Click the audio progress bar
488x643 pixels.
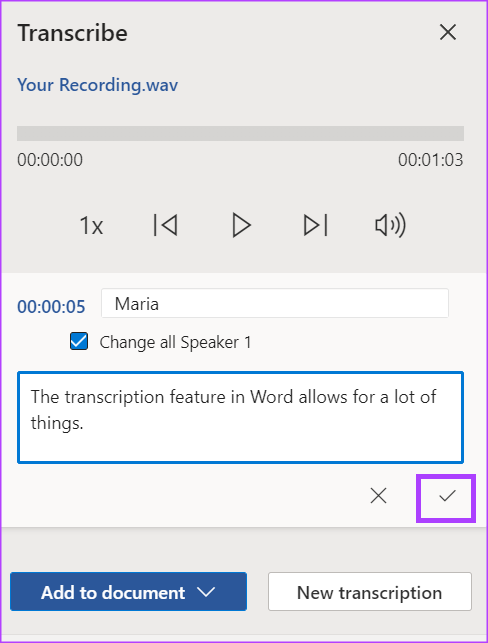240,134
